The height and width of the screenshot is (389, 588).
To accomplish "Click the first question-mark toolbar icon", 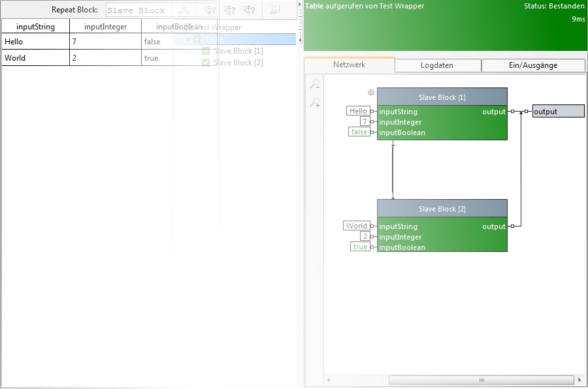I will (210, 10).
